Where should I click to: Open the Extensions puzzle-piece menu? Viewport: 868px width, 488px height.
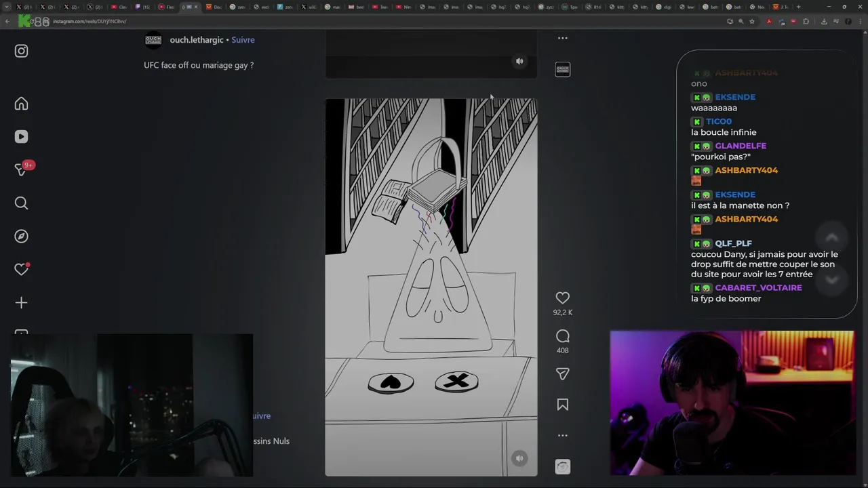tap(806, 21)
